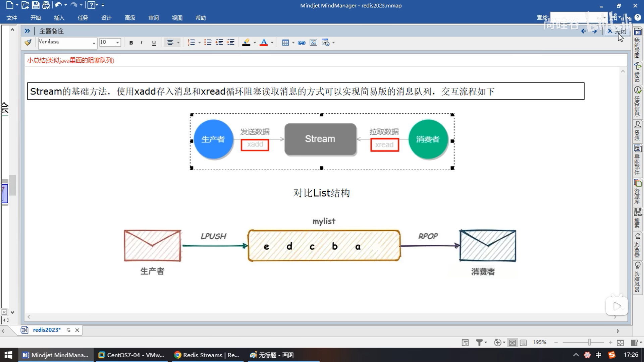Image resolution: width=644 pixels, height=362 pixels.
Task: Toggle bold formatting in notes toolbar
Action: (x=131, y=43)
